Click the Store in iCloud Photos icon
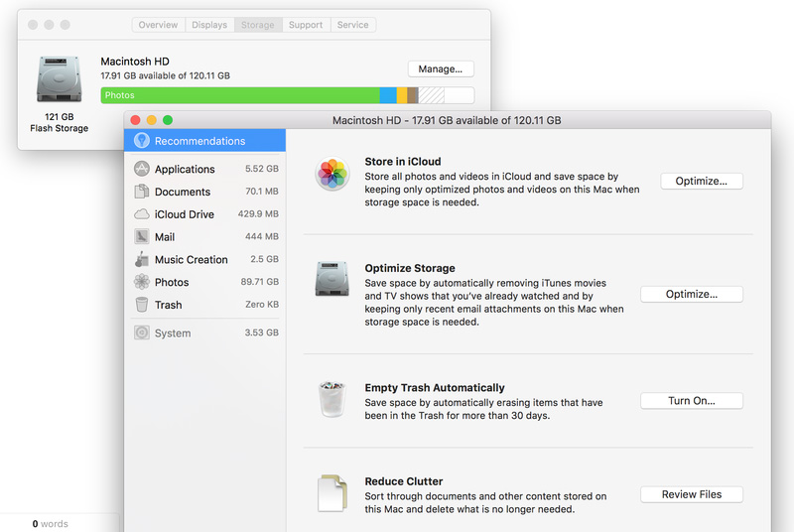Viewport: 794px width, 532px height. pos(331,174)
